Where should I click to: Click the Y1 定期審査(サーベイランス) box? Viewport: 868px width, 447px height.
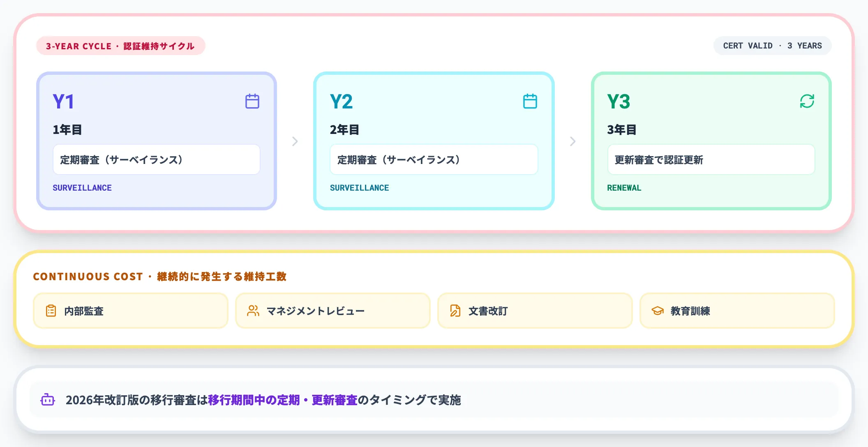click(x=157, y=159)
